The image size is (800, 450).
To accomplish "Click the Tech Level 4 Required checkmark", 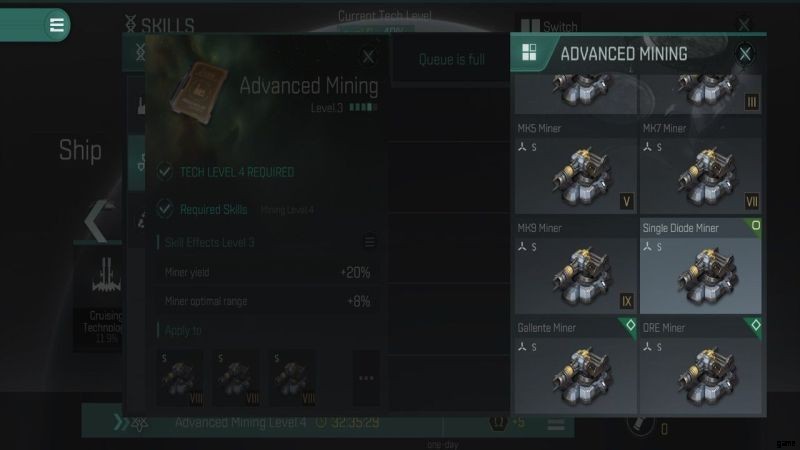I will coord(164,171).
